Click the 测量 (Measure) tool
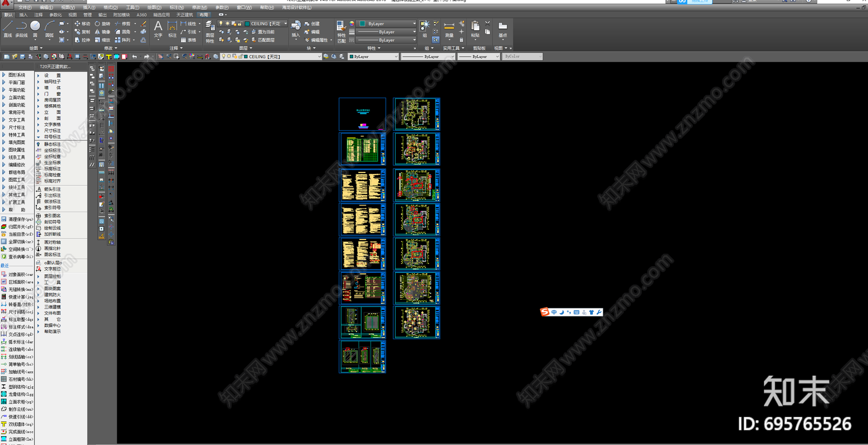Viewport: 868px width, 445px height. 449,29
